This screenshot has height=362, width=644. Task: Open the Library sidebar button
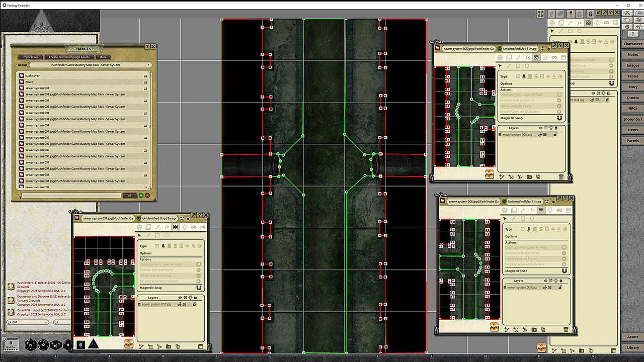(x=632, y=347)
